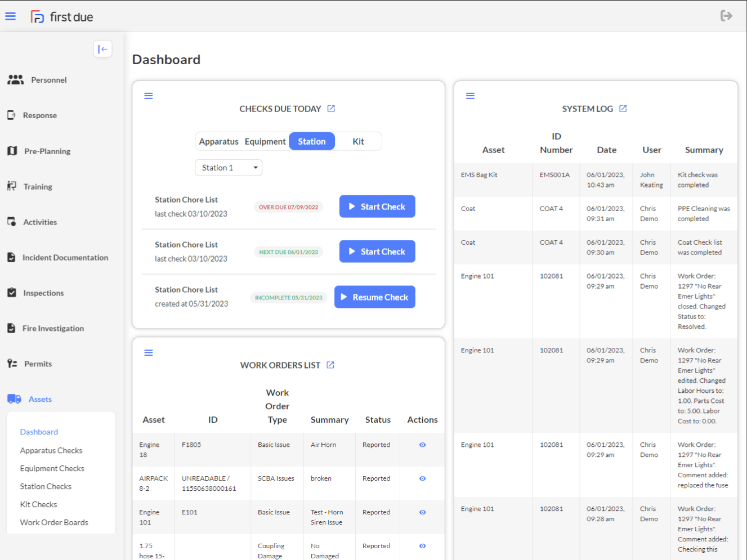Screen dimensions: 747x560
Task: View the Engine 101 Horn Siren work order
Action: [x=422, y=512]
